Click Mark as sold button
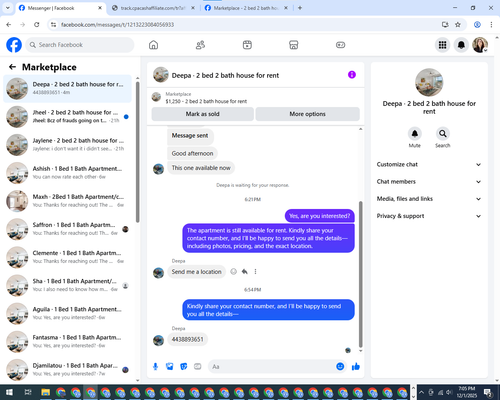The height and width of the screenshot is (400, 500). pos(203,114)
